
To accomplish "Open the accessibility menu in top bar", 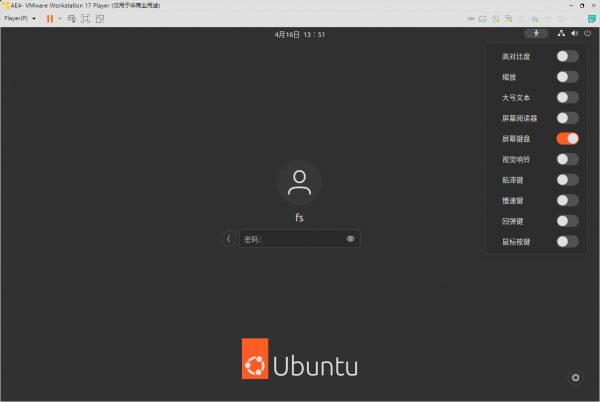I will coord(536,33).
